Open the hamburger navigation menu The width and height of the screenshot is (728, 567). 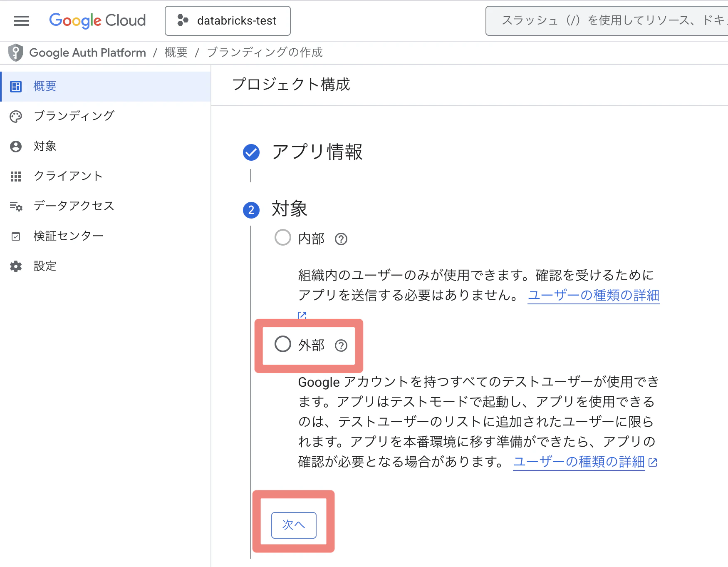[x=22, y=21]
